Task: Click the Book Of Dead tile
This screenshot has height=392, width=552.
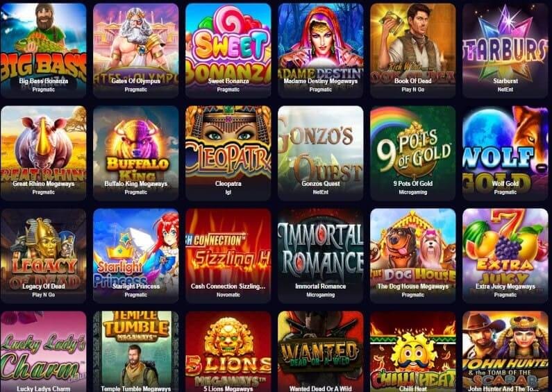Action: (x=413, y=51)
